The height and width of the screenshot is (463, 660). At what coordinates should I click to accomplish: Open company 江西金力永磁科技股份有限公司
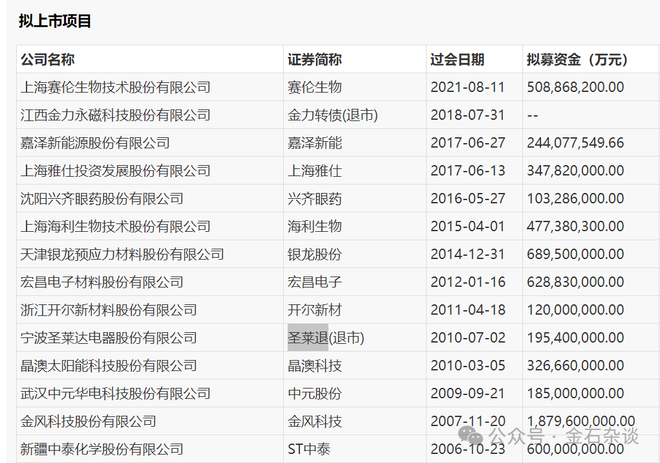[115, 115]
